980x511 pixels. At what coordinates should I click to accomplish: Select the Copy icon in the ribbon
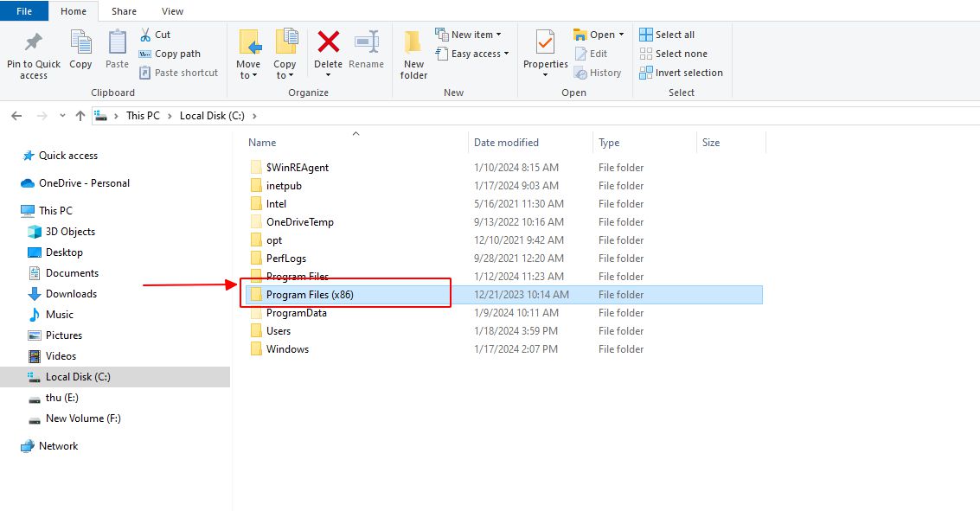click(80, 54)
